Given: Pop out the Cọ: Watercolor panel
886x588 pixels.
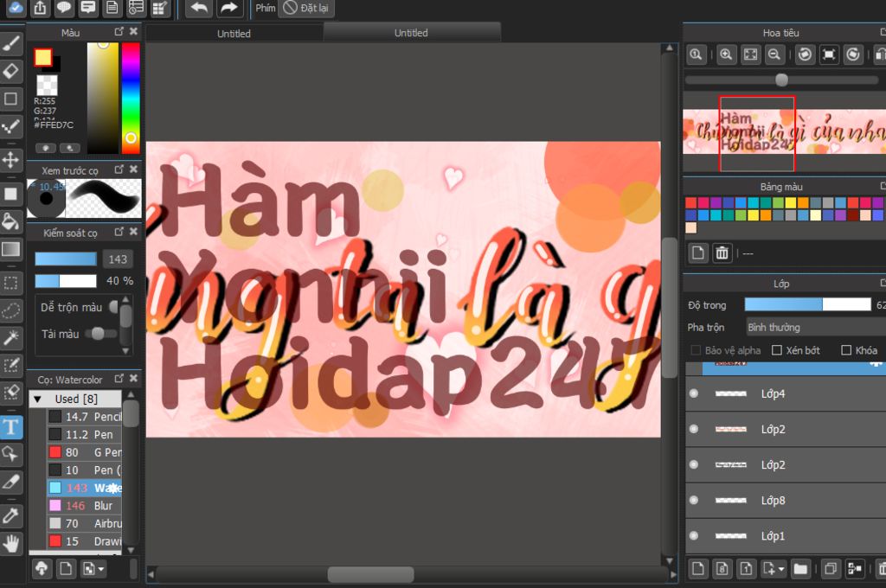Looking at the screenshot, I should (119, 379).
